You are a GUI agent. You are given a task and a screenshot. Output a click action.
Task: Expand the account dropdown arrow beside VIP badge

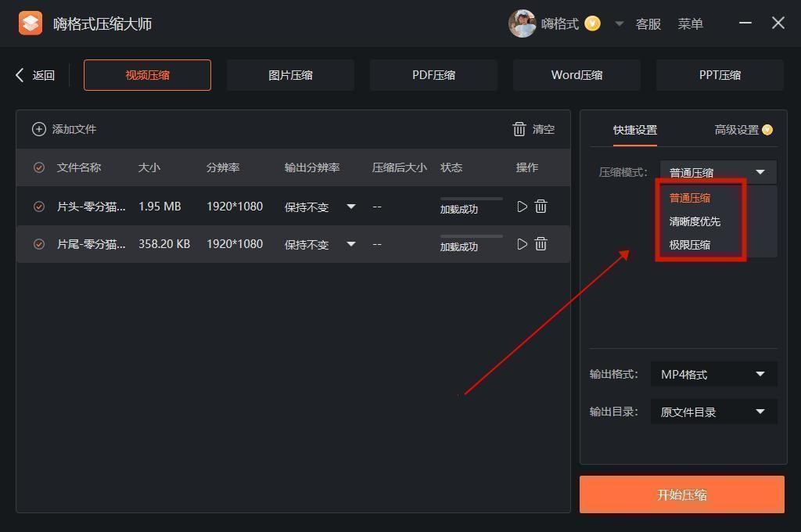pyautogui.click(x=620, y=23)
